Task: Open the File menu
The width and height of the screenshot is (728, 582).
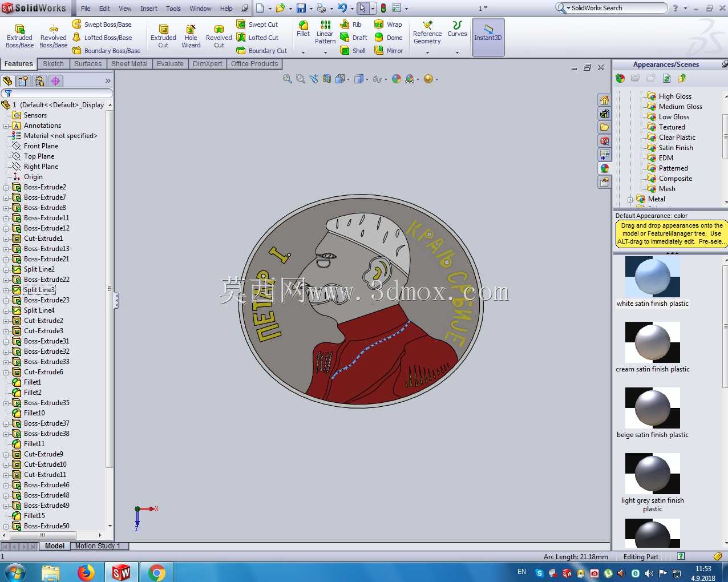Action: 86,9
